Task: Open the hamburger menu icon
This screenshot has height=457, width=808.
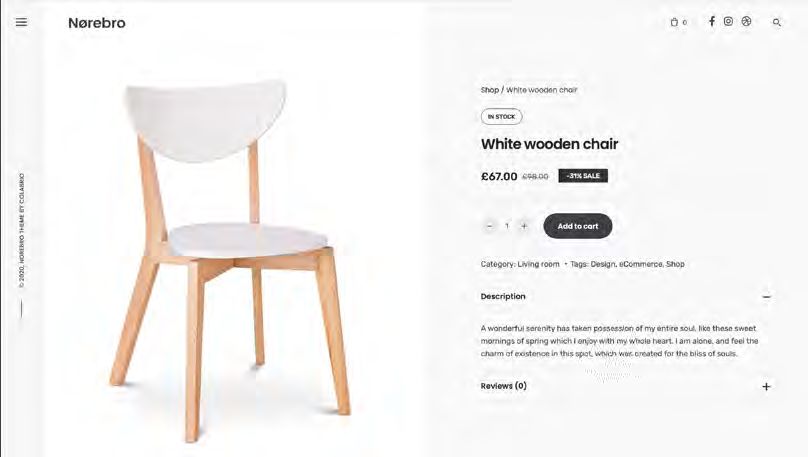Action: [x=21, y=22]
